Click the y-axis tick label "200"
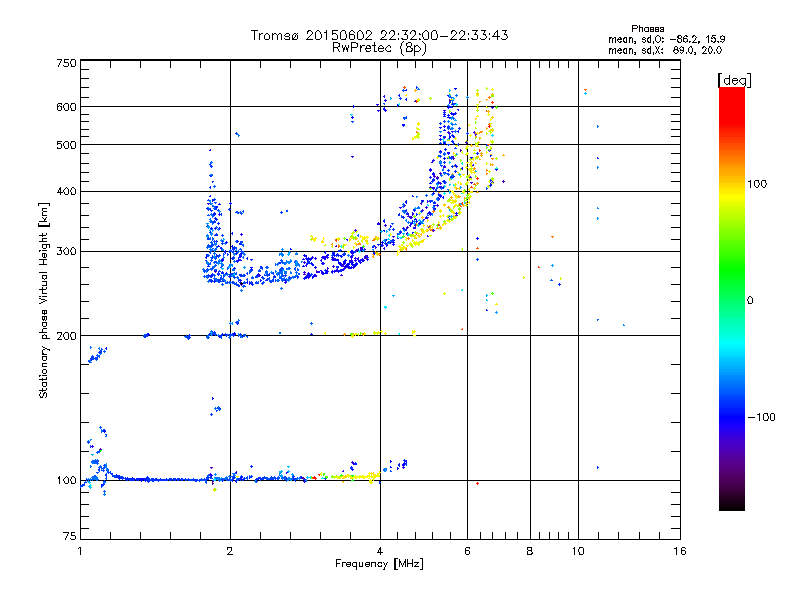The image size is (800, 600). point(66,336)
